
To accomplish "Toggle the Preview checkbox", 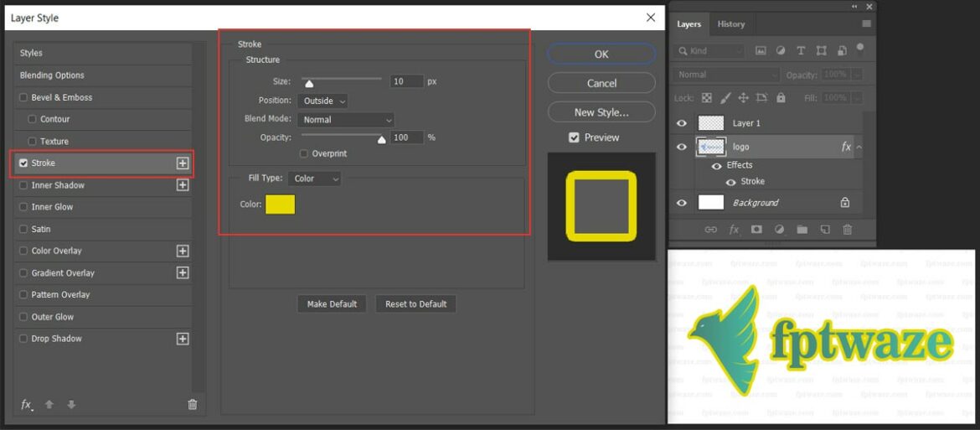I will tap(574, 137).
